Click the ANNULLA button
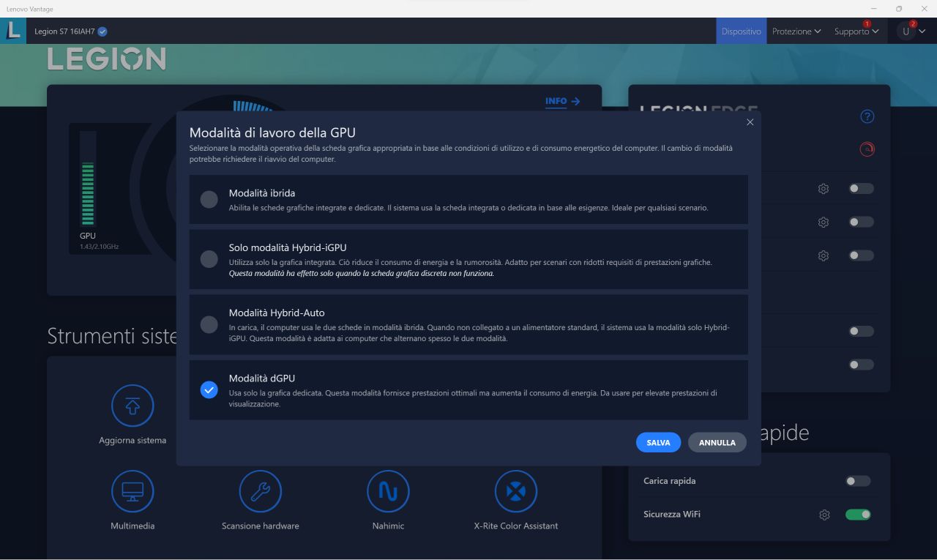The height and width of the screenshot is (560, 937). [x=717, y=442]
